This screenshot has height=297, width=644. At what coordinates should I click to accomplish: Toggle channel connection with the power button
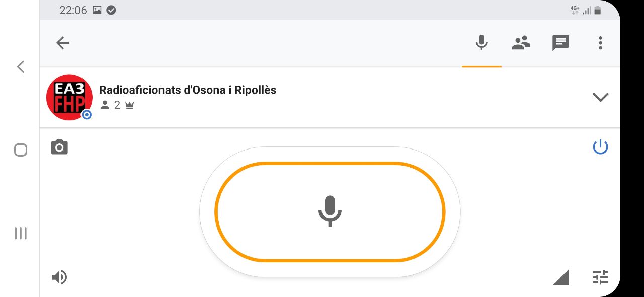600,147
